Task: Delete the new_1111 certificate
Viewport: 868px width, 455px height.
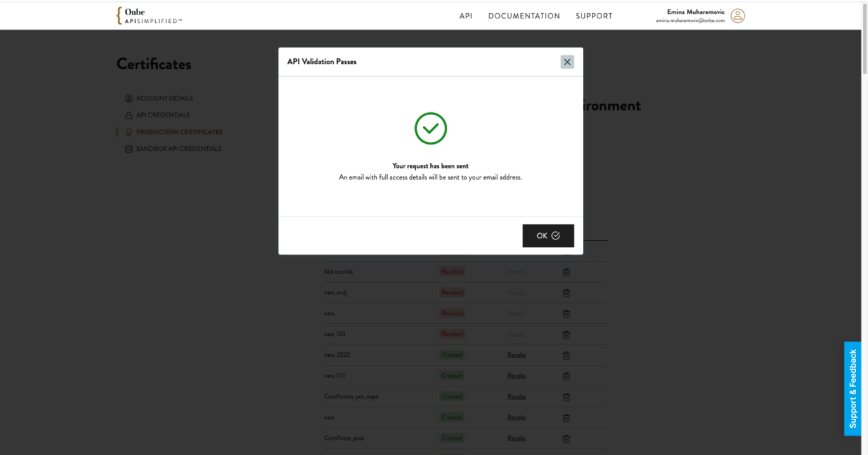Action: 566,376
